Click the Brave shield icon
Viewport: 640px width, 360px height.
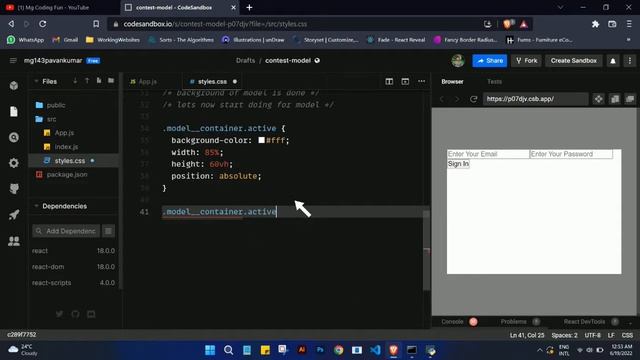coord(508,24)
